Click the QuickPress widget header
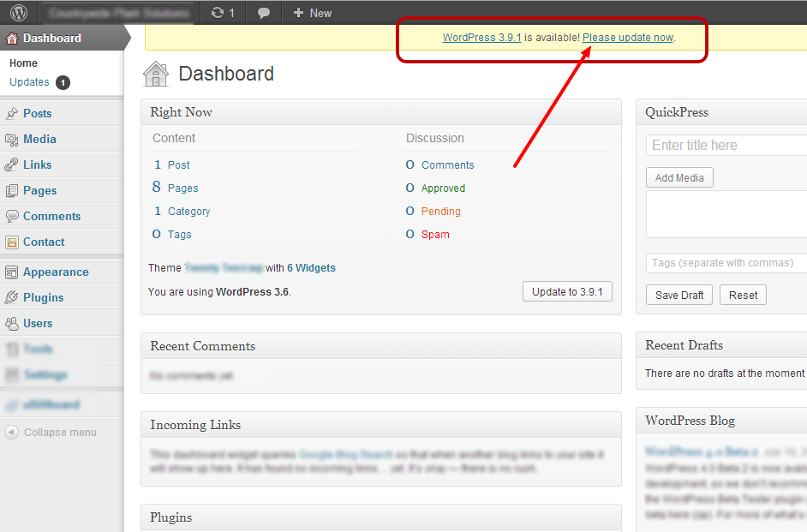 pos(721,112)
